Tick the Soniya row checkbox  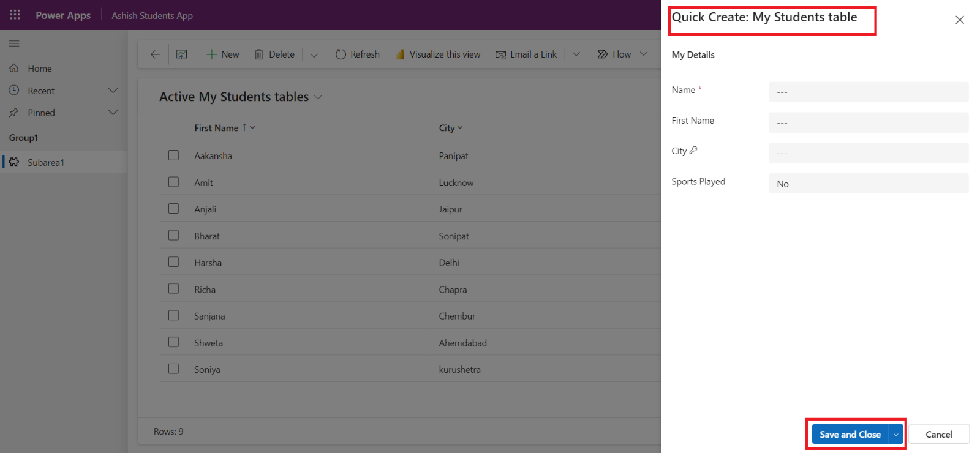(174, 369)
